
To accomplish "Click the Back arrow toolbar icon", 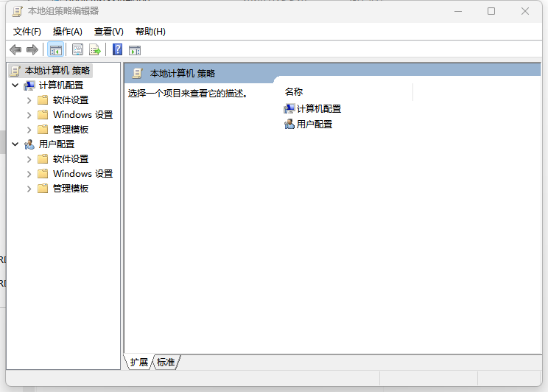I will pos(15,50).
